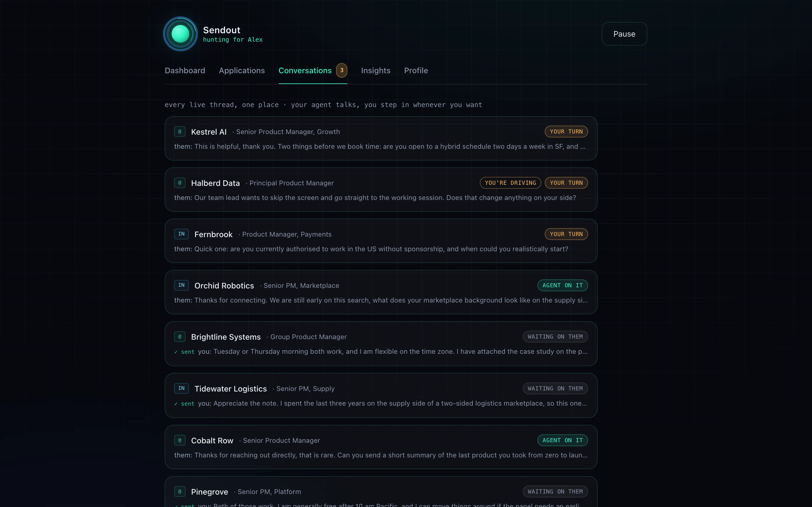This screenshot has height=507, width=812.
Task: Open the Fernbrook message preview text
Action: (x=371, y=249)
